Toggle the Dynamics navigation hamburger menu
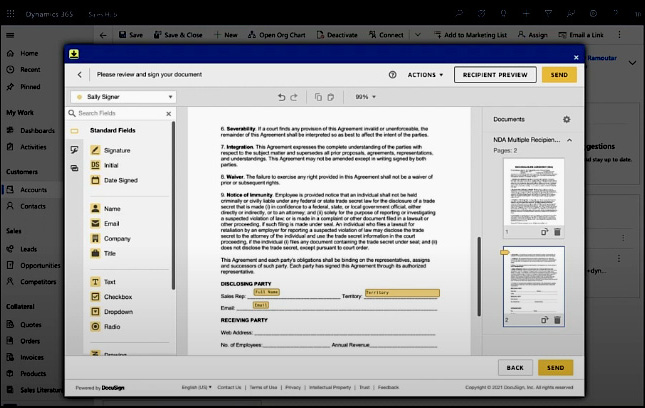Viewport: 645px width, 408px height. click(10, 35)
